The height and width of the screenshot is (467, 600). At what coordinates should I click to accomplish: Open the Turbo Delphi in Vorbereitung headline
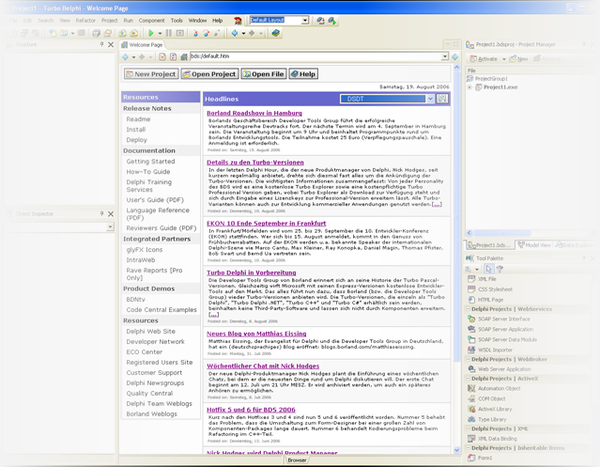(251, 273)
